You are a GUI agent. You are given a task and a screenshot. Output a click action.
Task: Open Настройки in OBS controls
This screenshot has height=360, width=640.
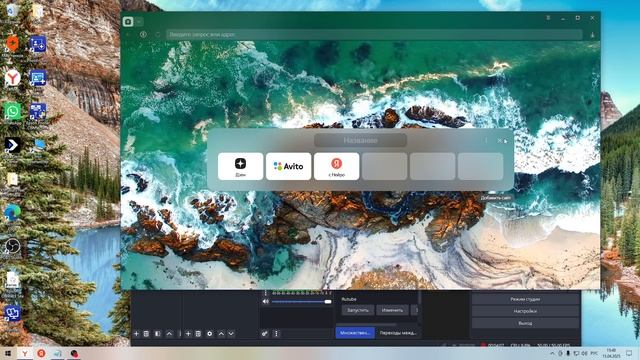click(x=525, y=311)
